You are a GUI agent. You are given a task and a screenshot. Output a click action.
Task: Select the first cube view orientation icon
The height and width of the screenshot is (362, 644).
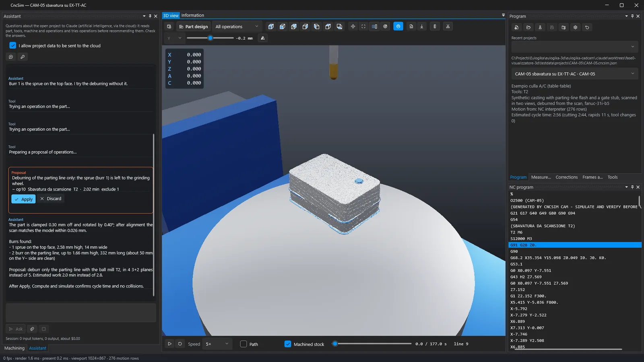(x=271, y=27)
